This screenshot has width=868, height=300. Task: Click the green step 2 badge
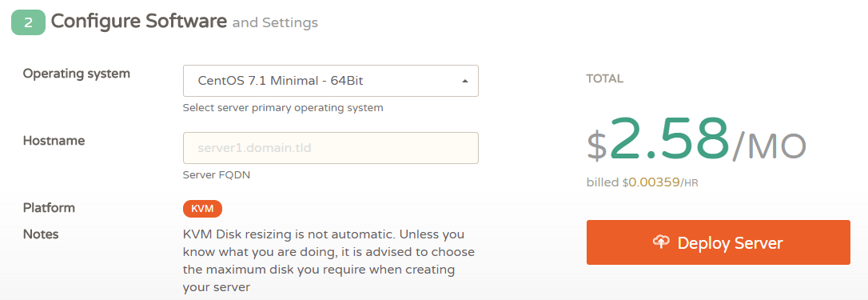pos(28,22)
